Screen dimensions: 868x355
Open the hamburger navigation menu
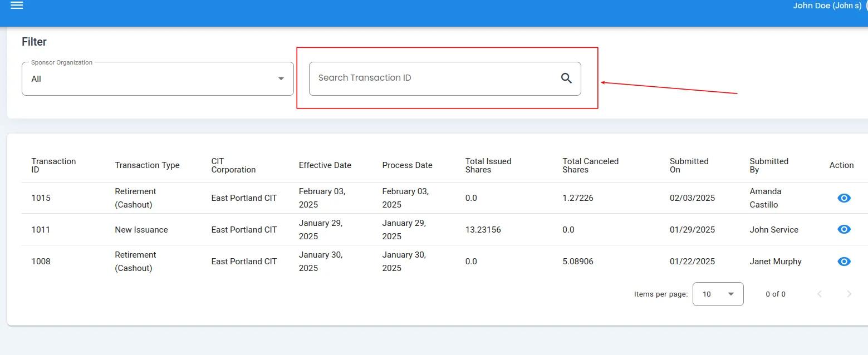click(x=17, y=6)
